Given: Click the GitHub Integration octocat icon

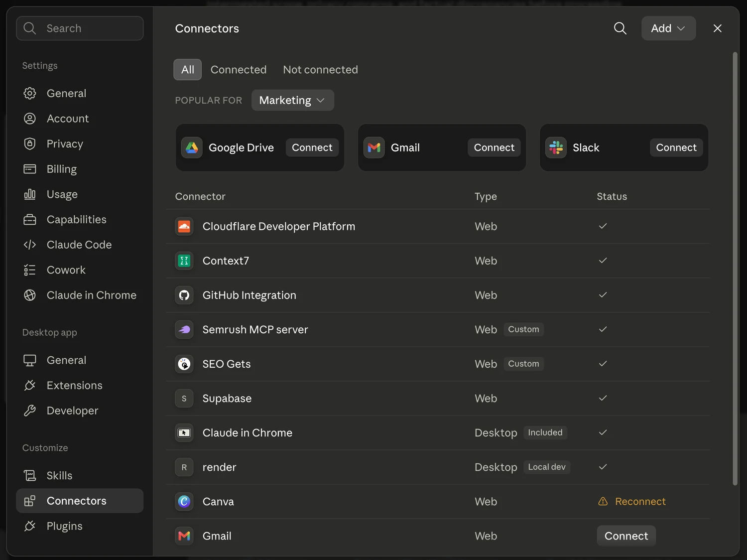Looking at the screenshot, I should [184, 295].
